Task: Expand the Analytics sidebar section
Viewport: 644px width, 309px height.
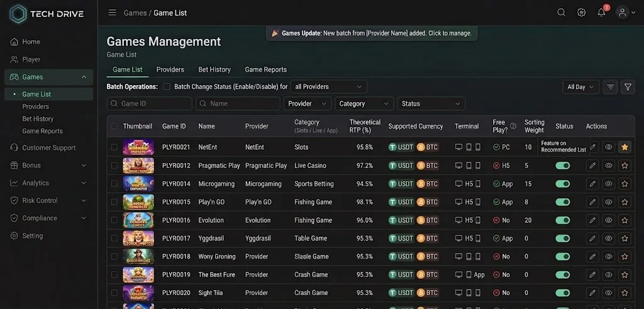Action: click(x=48, y=183)
